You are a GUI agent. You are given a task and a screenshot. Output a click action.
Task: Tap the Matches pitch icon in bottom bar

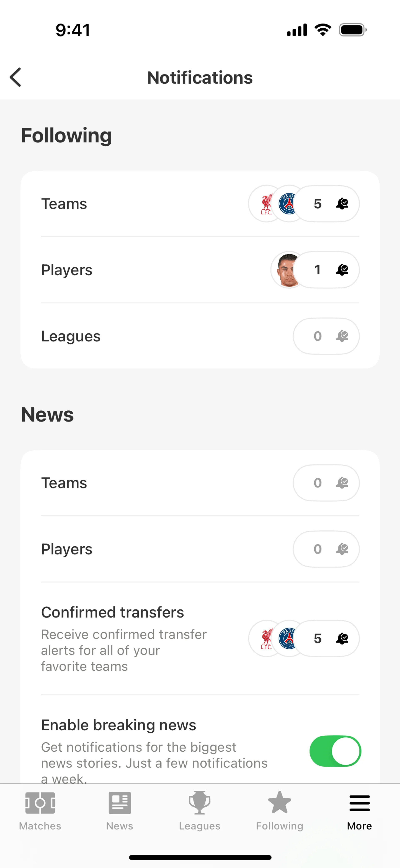pos(40,803)
